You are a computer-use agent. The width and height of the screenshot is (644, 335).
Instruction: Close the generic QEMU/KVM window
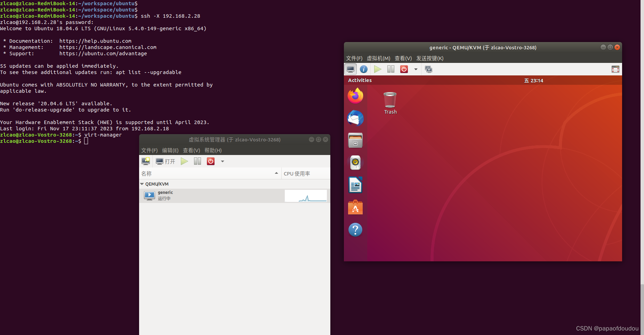click(x=617, y=47)
